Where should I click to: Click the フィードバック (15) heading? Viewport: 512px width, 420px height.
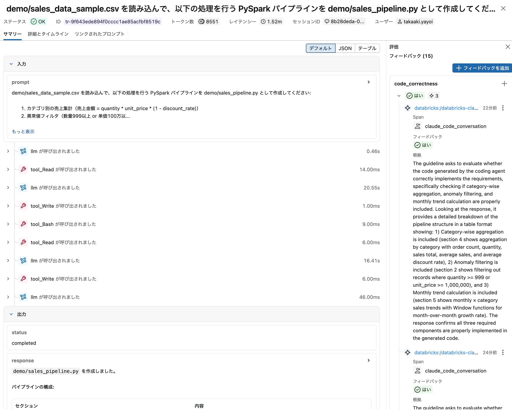point(411,56)
